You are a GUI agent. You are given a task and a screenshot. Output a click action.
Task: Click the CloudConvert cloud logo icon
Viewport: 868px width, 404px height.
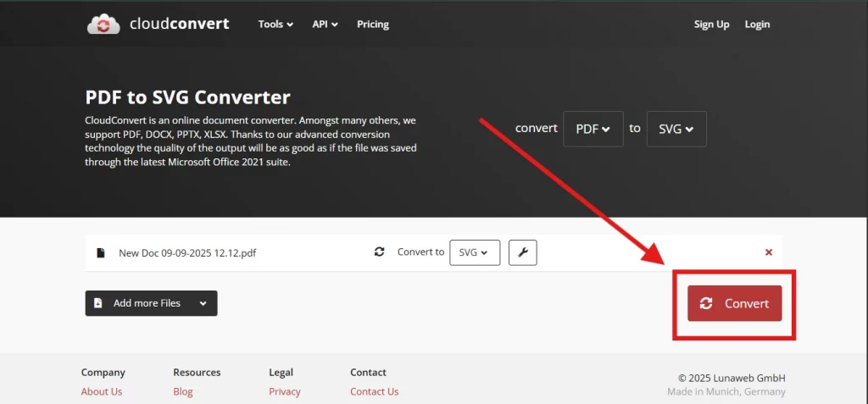(x=103, y=25)
